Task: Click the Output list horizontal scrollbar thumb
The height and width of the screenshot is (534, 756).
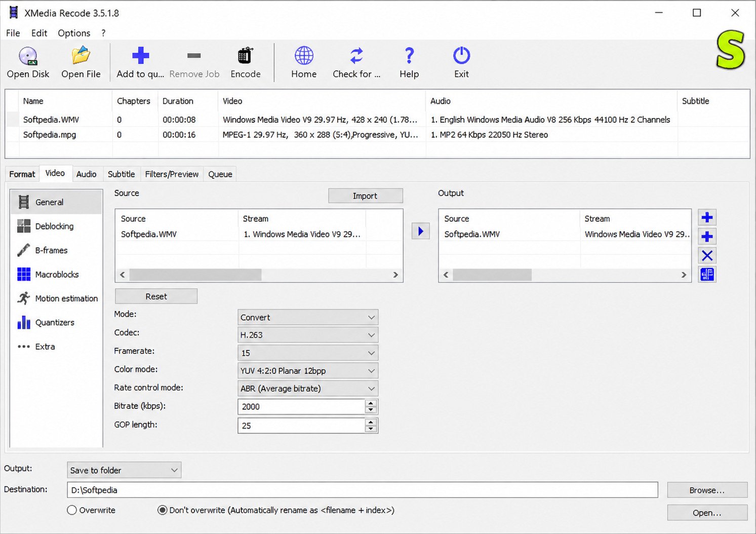Action: [x=492, y=275]
